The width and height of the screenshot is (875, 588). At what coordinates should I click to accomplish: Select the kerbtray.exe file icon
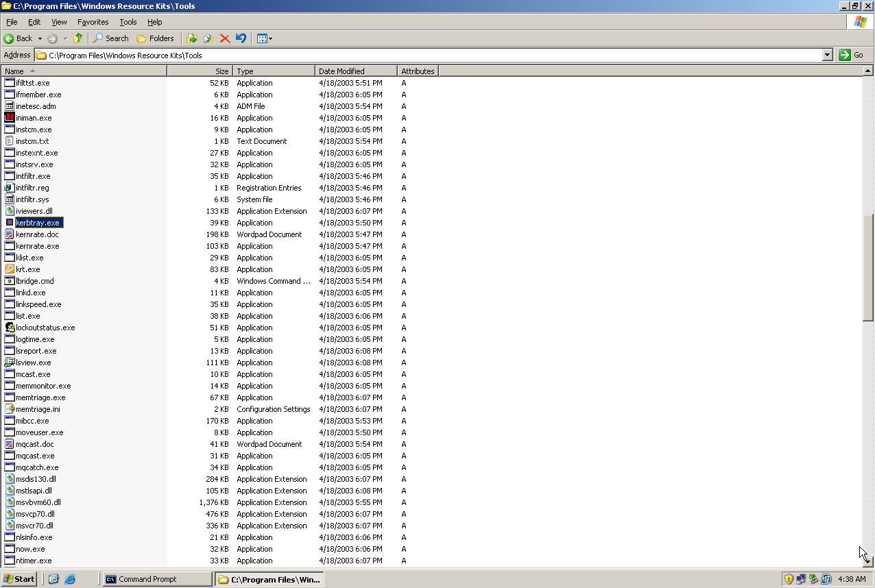tap(10, 223)
